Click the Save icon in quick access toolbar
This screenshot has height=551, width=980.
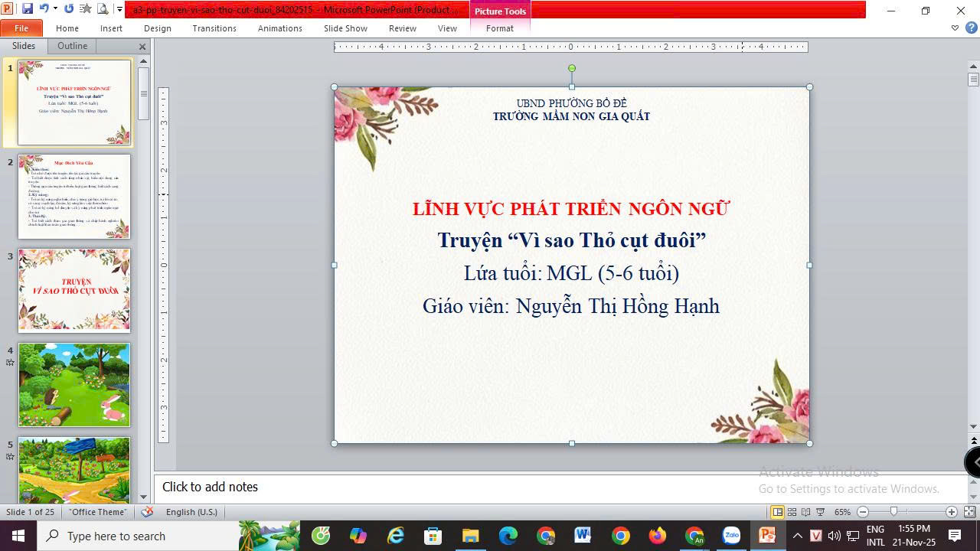coord(28,9)
